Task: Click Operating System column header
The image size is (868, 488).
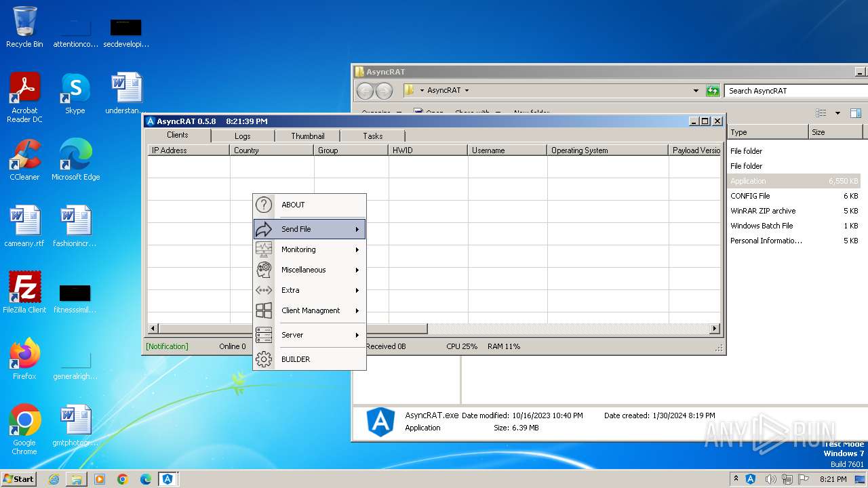Action: [608, 150]
